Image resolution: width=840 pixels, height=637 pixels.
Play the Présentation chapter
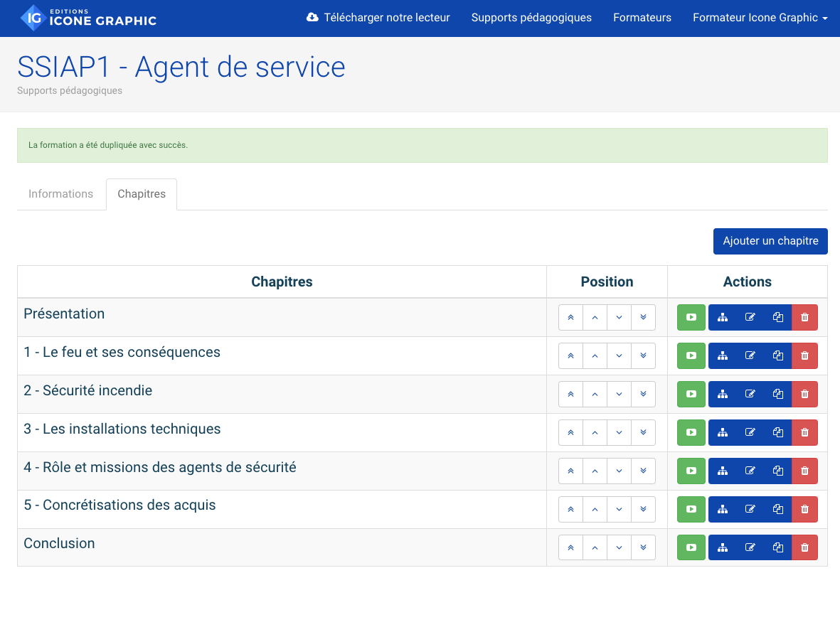pos(691,317)
